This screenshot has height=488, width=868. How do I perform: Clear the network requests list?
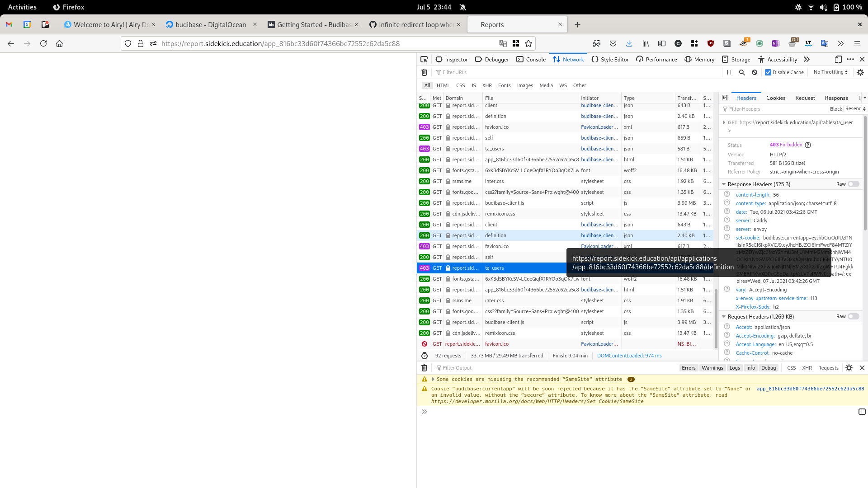[x=424, y=72]
